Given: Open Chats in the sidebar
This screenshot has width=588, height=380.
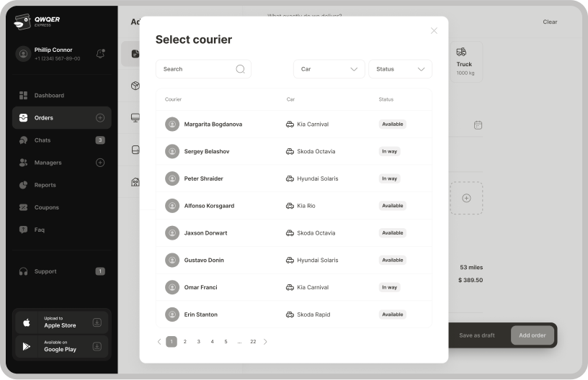Looking at the screenshot, I should click(x=43, y=140).
